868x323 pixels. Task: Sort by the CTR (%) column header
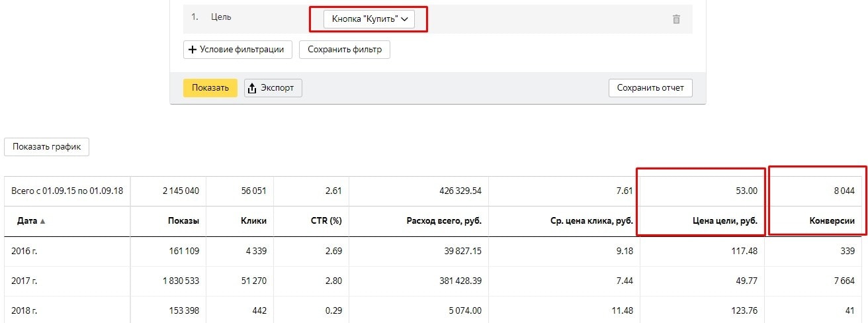(325, 221)
